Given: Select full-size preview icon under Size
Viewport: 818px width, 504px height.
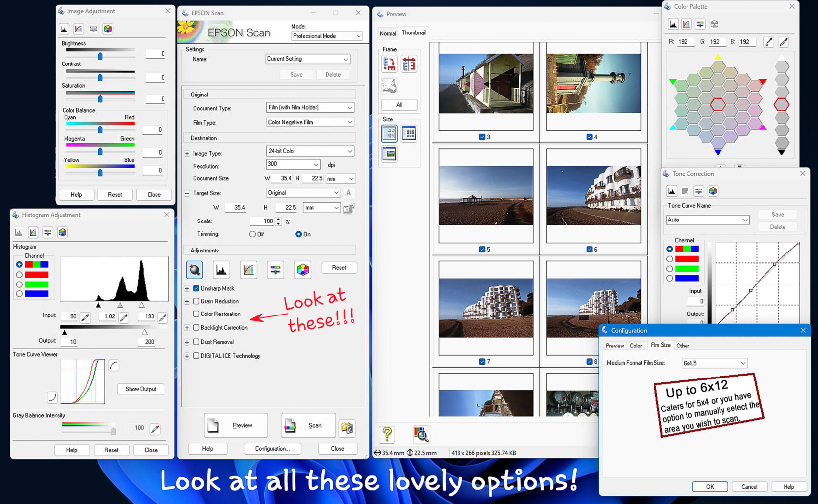Looking at the screenshot, I should [x=389, y=154].
